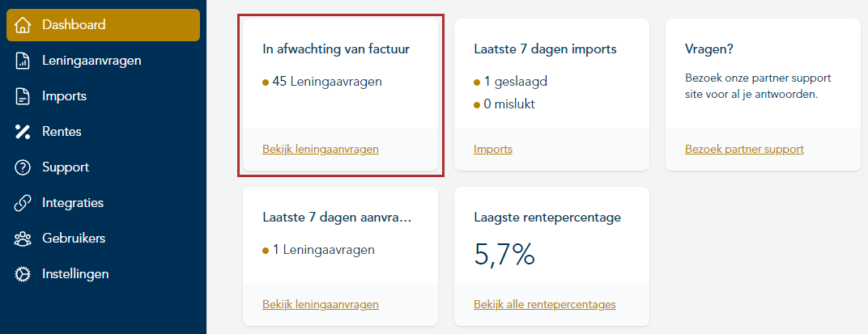868x334 pixels.
Task: Open the Leningaanvragen menu item
Action: coord(92,61)
